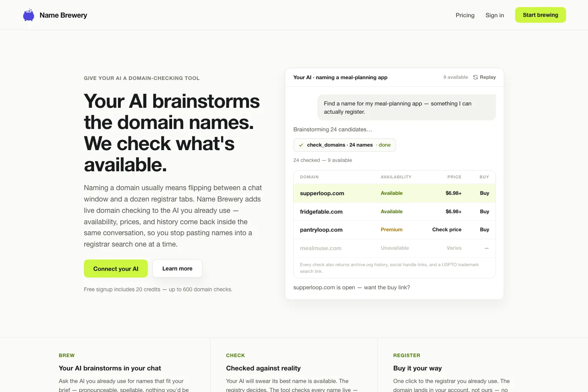Screen dimensions: 588x392
Task: Click 'GIVE YOUR AI A DOMAIN-CHECKING TOOL' eyebrow text
Action: tap(142, 78)
